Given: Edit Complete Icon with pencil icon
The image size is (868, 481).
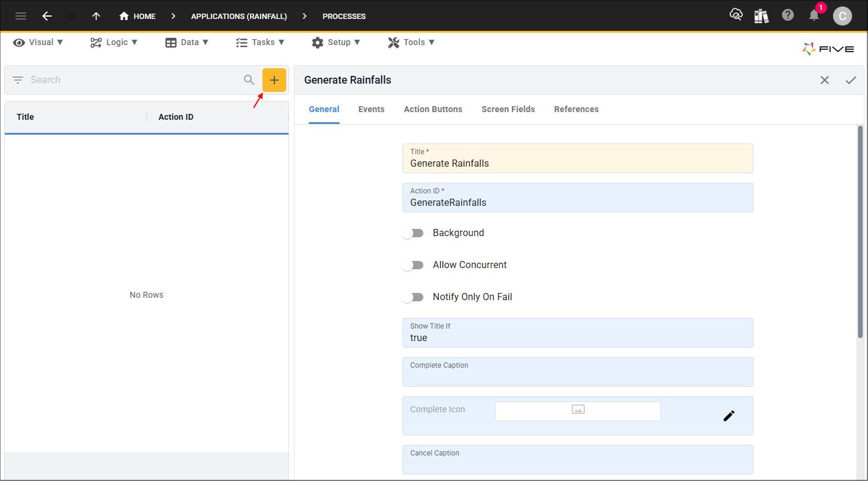Looking at the screenshot, I should [729, 416].
